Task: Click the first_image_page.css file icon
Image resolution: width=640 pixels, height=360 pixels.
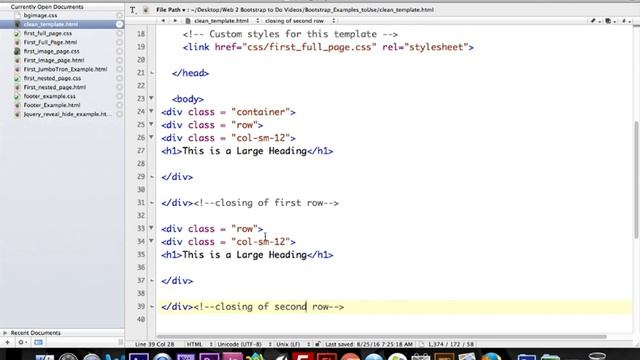Action: (x=17, y=51)
